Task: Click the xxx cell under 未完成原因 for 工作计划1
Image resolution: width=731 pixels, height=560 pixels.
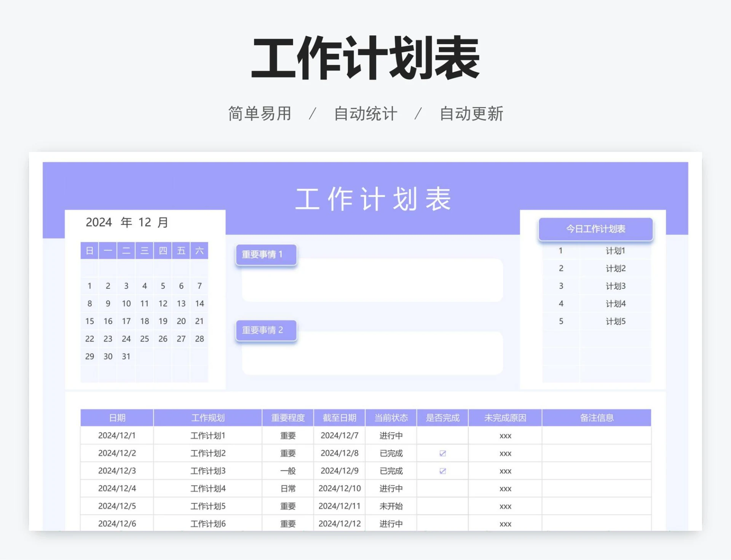Action: (505, 435)
